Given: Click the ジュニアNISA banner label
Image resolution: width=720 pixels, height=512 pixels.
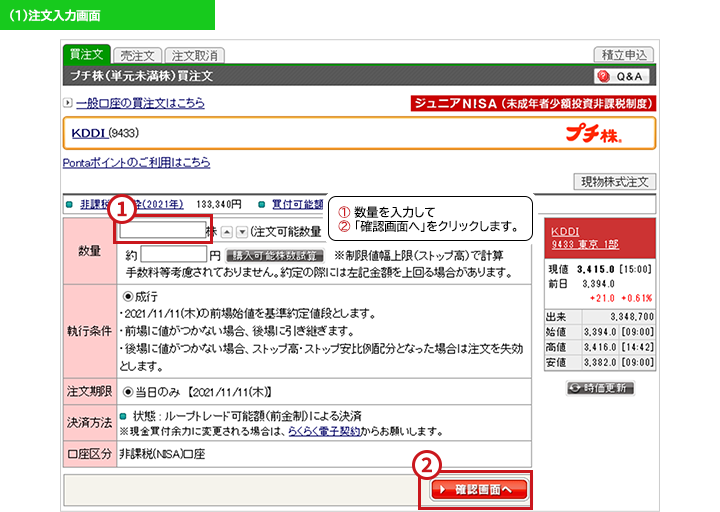Looking at the screenshot, I should 533,103.
